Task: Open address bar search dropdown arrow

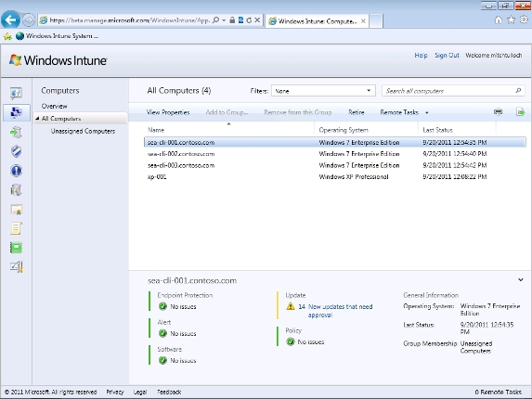Action: click(x=224, y=20)
